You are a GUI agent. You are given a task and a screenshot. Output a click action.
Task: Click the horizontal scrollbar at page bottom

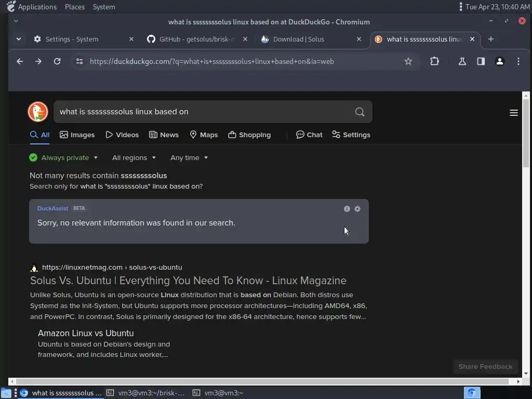[x=262, y=382]
